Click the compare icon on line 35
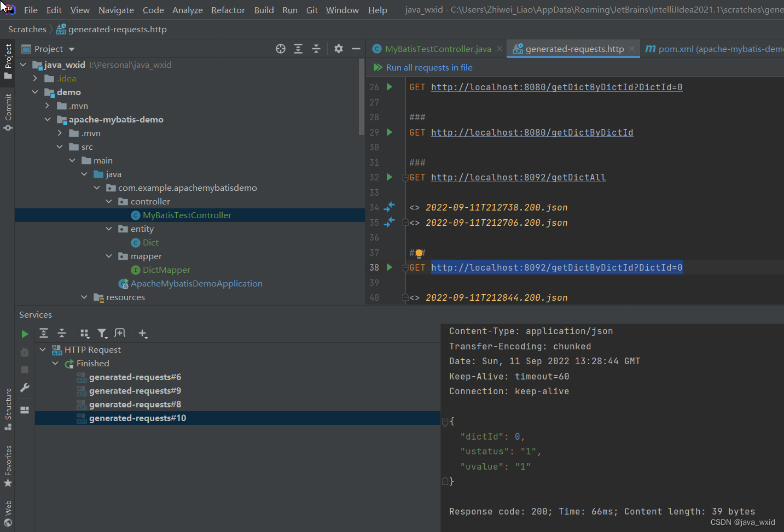 pyautogui.click(x=390, y=223)
